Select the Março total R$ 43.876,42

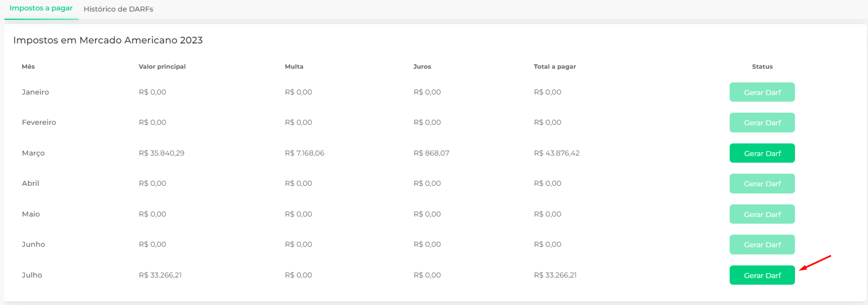click(x=557, y=153)
